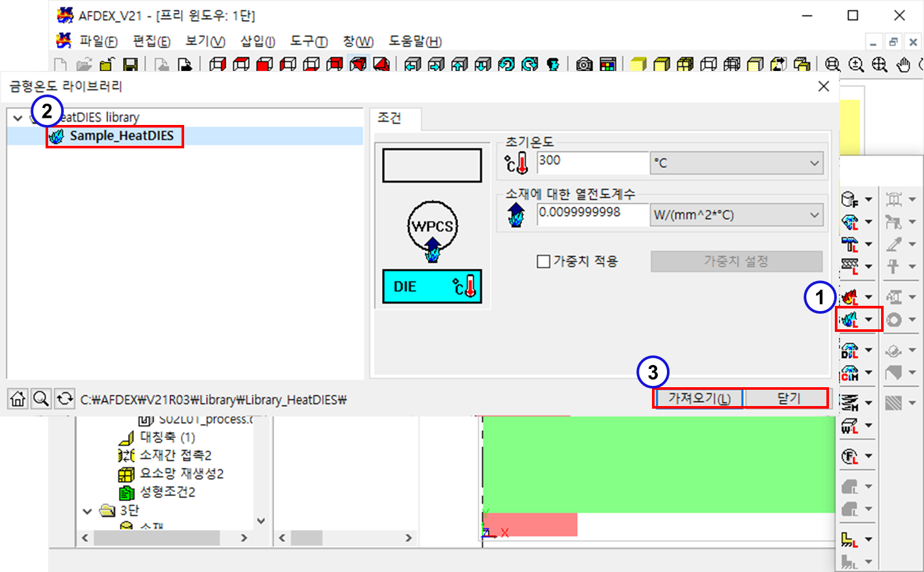Screen dimensions: 924x572
Task: Click the home icon in library dialog
Action: [x=18, y=399]
